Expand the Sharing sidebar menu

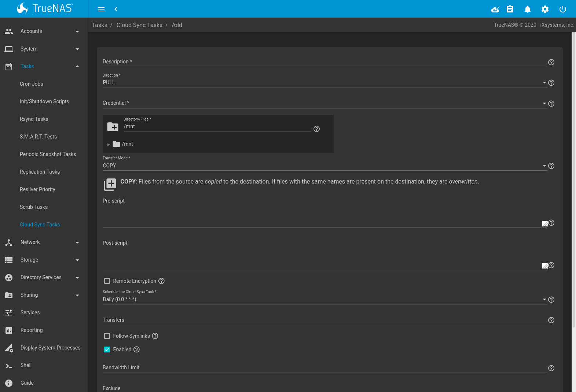tap(44, 295)
